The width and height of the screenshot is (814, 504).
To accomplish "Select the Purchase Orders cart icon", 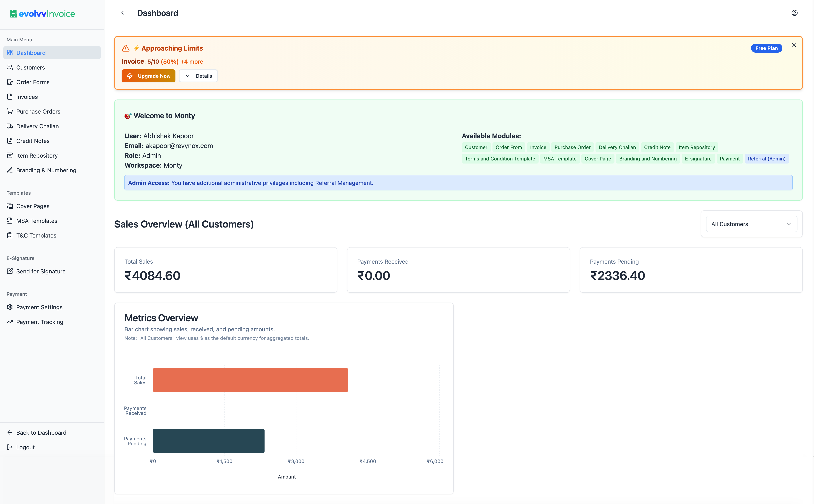I will pyautogui.click(x=10, y=111).
